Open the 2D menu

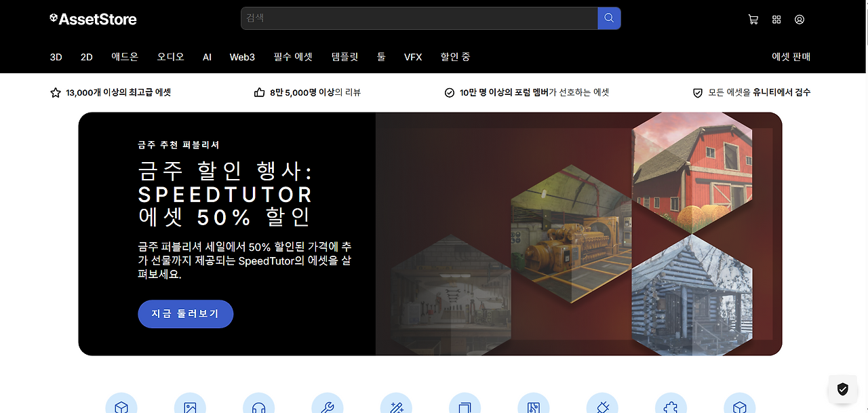87,57
